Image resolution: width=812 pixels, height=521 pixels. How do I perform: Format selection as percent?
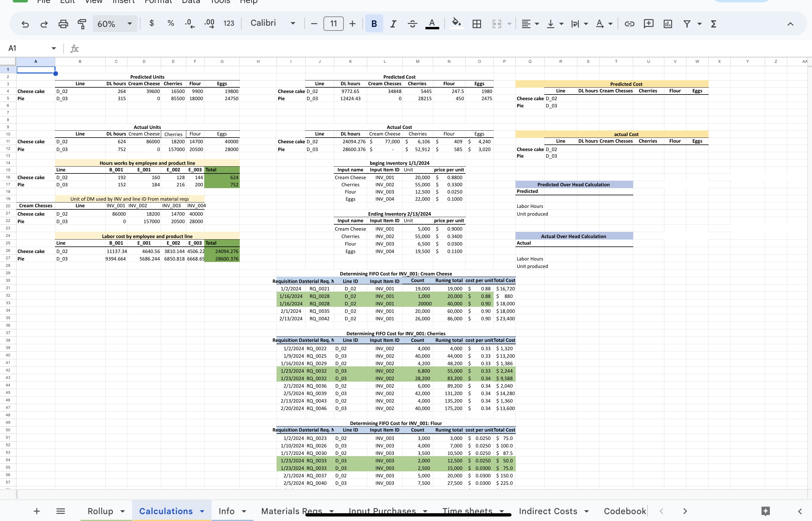pos(170,24)
